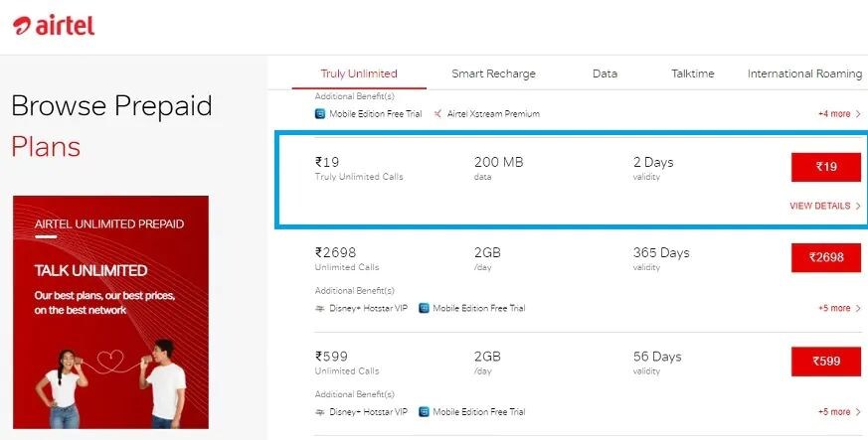868x440 pixels.
Task: Buy the ₹19 plan with red button
Action: [826, 167]
